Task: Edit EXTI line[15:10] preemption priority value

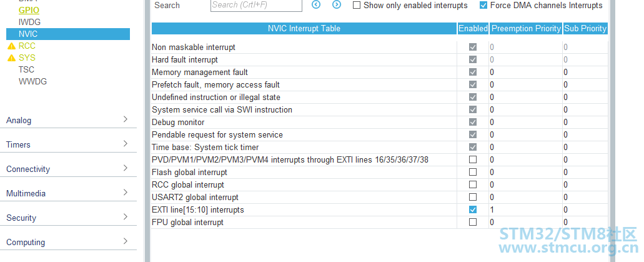Action: (526, 209)
